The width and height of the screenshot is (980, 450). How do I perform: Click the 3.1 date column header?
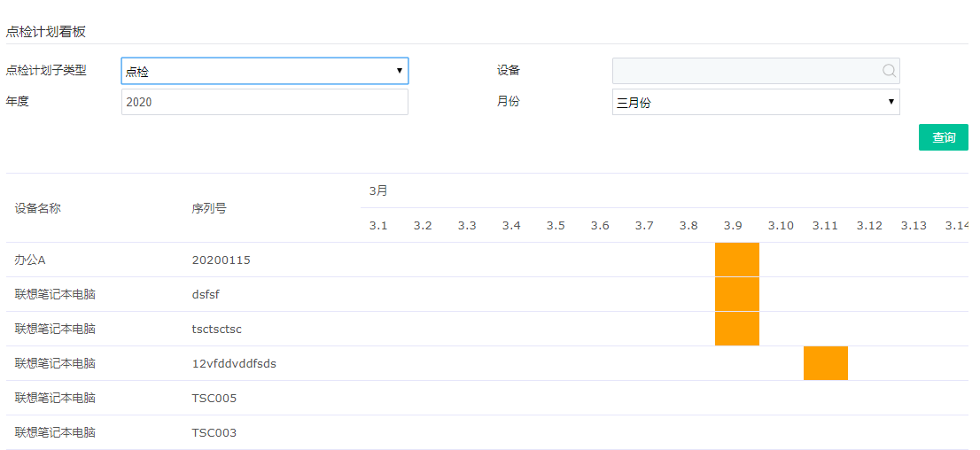click(x=378, y=226)
